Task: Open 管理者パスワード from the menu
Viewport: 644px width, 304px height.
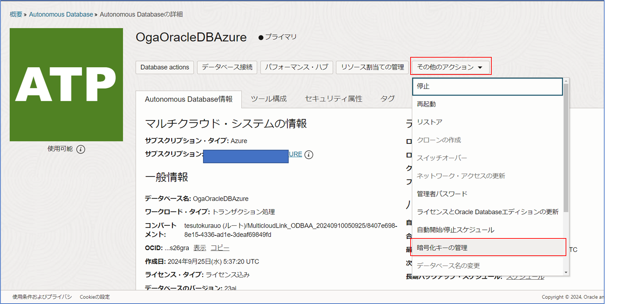Action: [487, 194]
